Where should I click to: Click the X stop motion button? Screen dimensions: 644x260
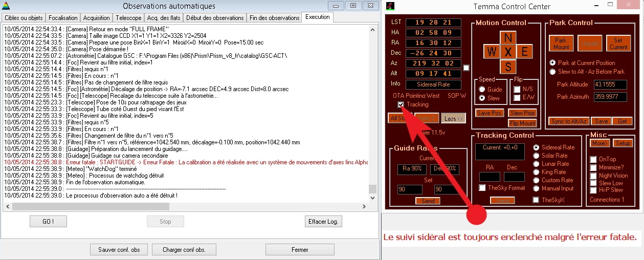507,52
